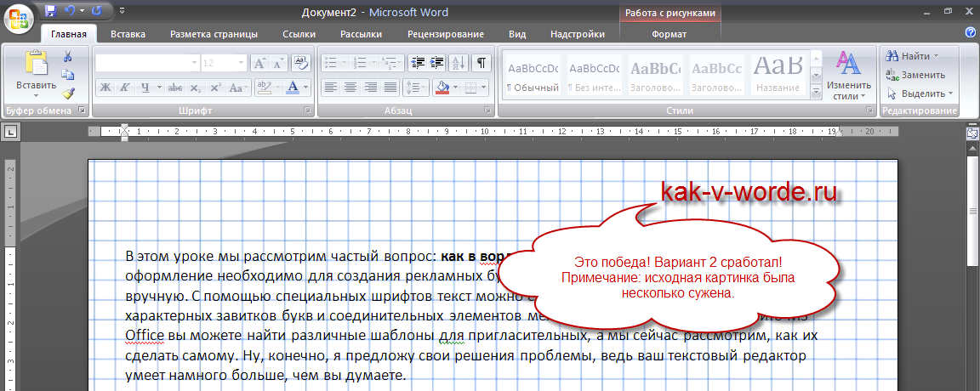Activate the Format Painter brush
This screenshot has width=980, height=391.
(67, 93)
